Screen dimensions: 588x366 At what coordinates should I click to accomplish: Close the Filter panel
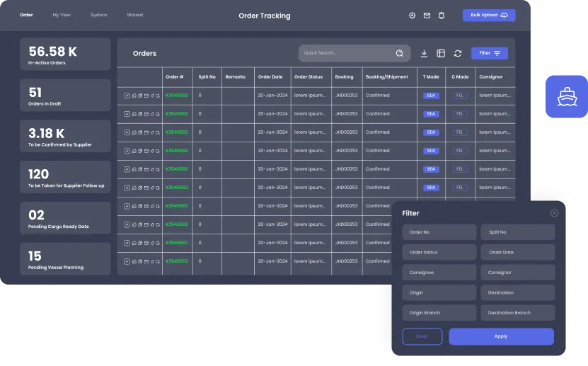[x=554, y=212]
